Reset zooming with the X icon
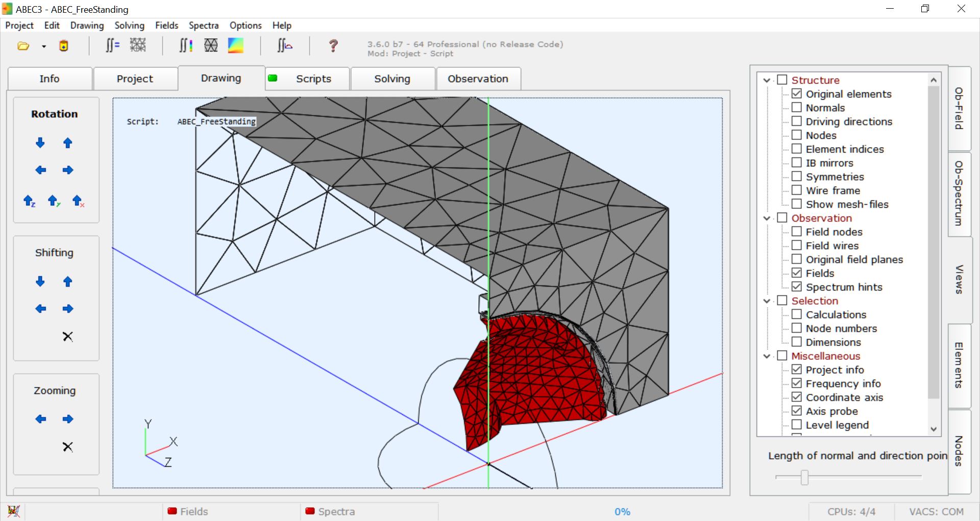This screenshot has height=521, width=980. pos(68,447)
